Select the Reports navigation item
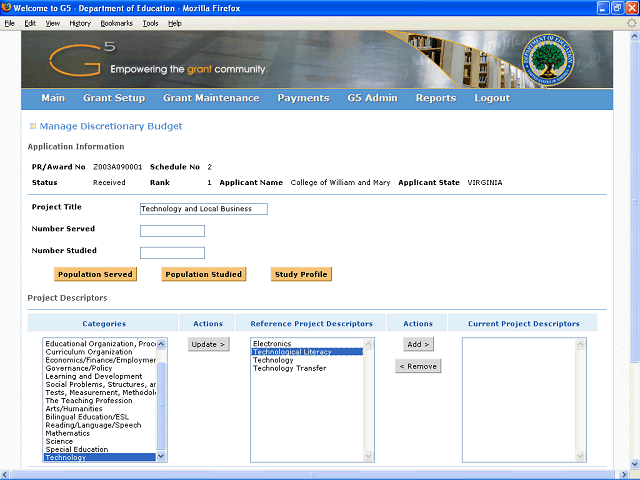This screenshot has width=640, height=480. pos(435,98)
